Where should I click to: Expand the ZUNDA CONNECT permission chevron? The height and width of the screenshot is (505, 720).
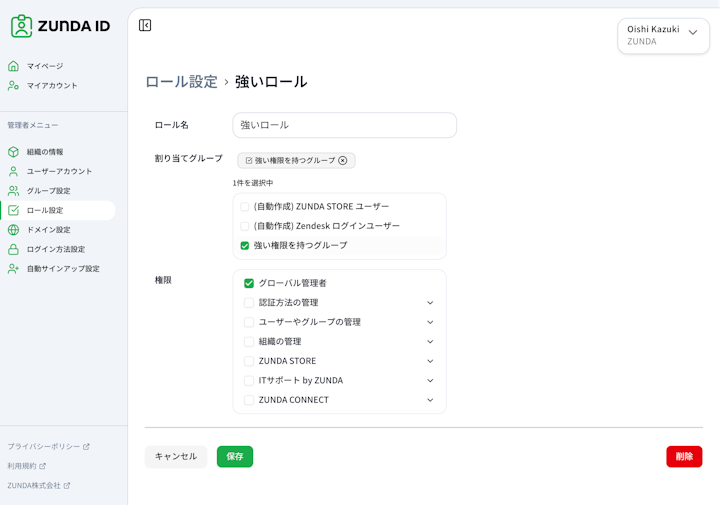[x=430, y=400]
